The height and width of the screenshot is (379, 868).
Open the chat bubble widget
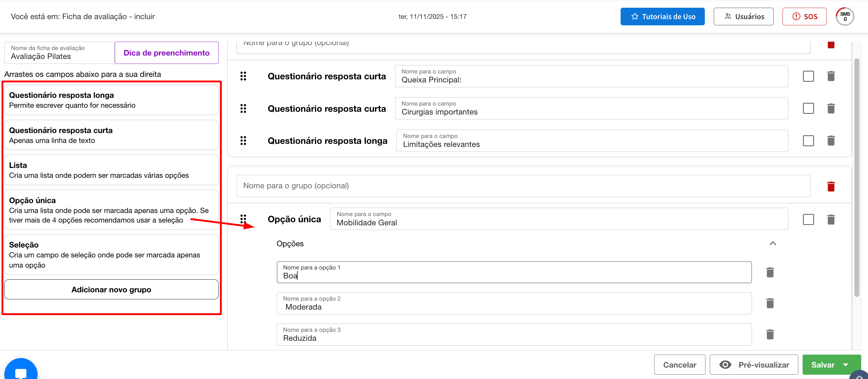[x=21, y=372]
